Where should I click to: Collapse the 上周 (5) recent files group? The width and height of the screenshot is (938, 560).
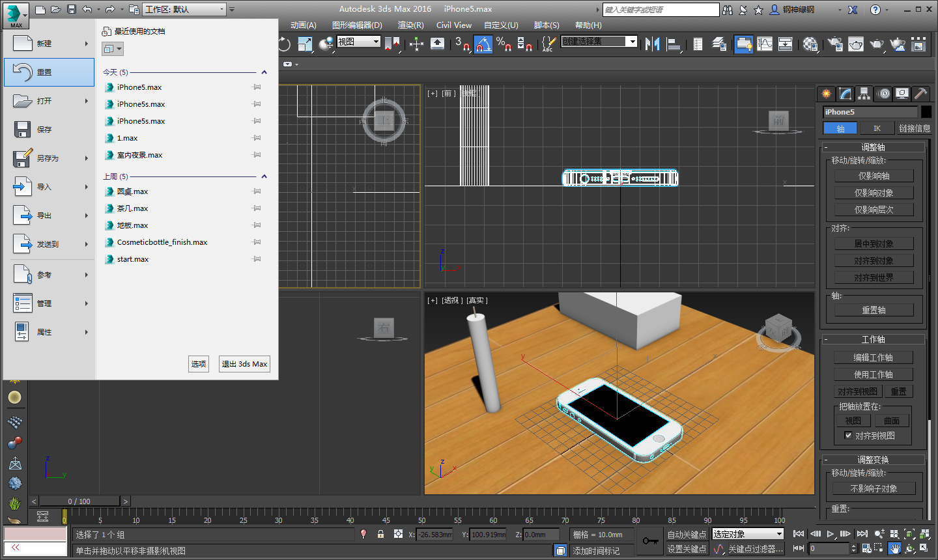tap(264, 176)
